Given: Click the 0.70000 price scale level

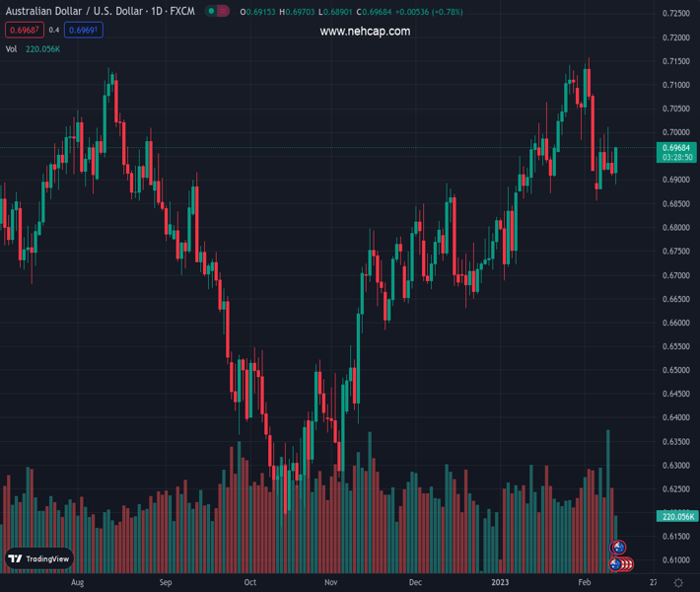Looking at the screenshot, I should click(x=676, y=132).
